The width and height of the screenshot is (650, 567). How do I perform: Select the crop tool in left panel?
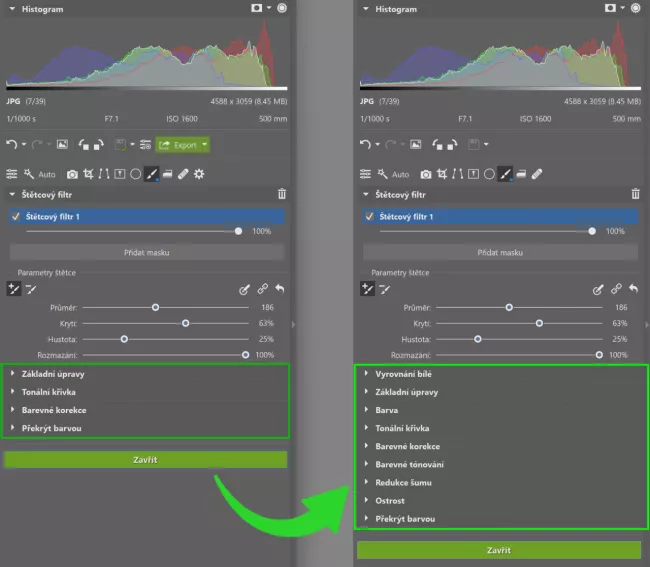click(90, 174)
